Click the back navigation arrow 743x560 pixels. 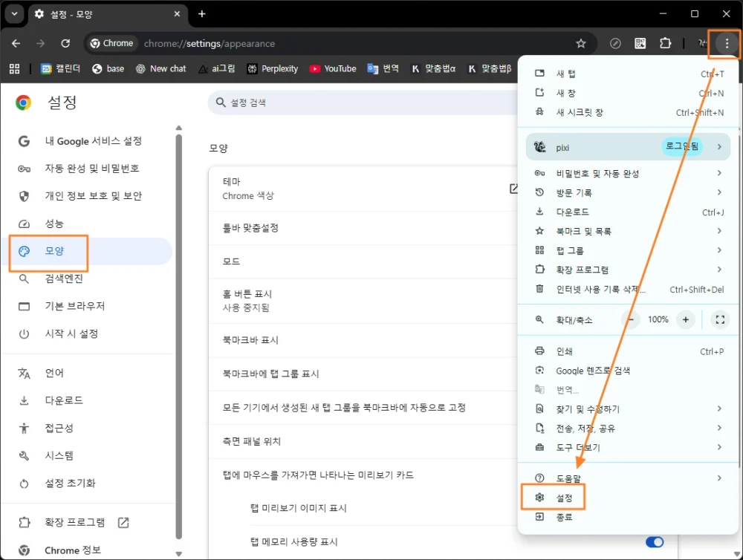pos(16,43)
